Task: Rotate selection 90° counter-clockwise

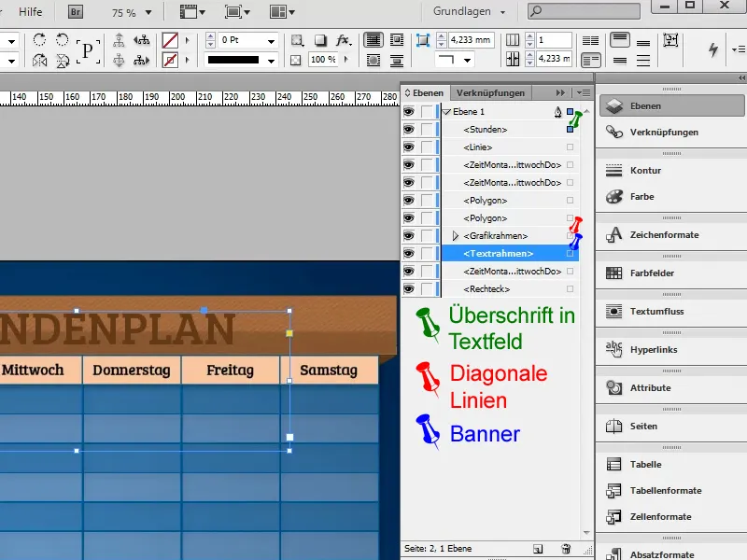Action: coord(62,39)
